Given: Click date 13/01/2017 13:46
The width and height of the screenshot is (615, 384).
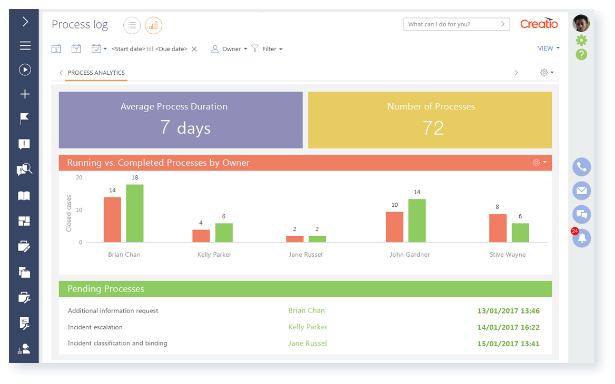Looking at the screenshot, I should pyautogui.click(x=508, y=311).
